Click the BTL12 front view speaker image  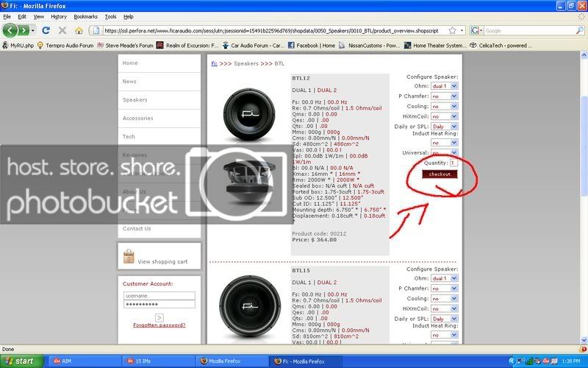coord(249,115)
